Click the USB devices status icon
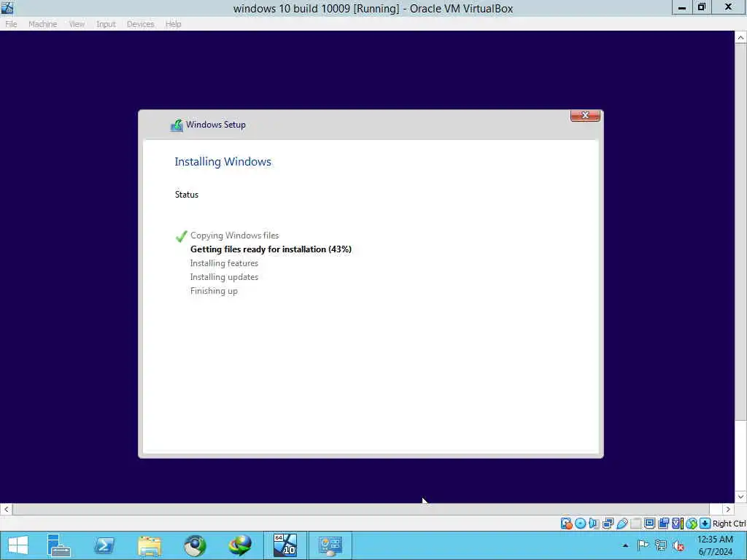Viewport: 747px width, 560px height. pos(622,524)
